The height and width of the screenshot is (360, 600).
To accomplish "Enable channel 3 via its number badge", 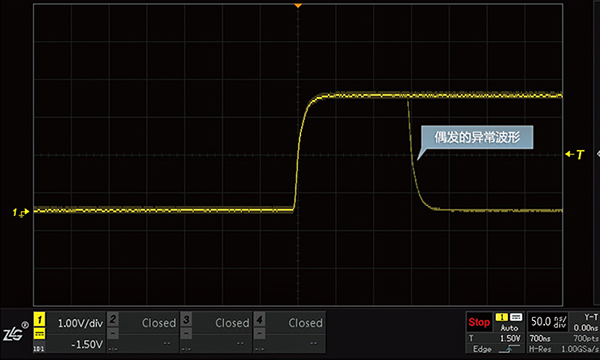I will click(x=186, y=319).
